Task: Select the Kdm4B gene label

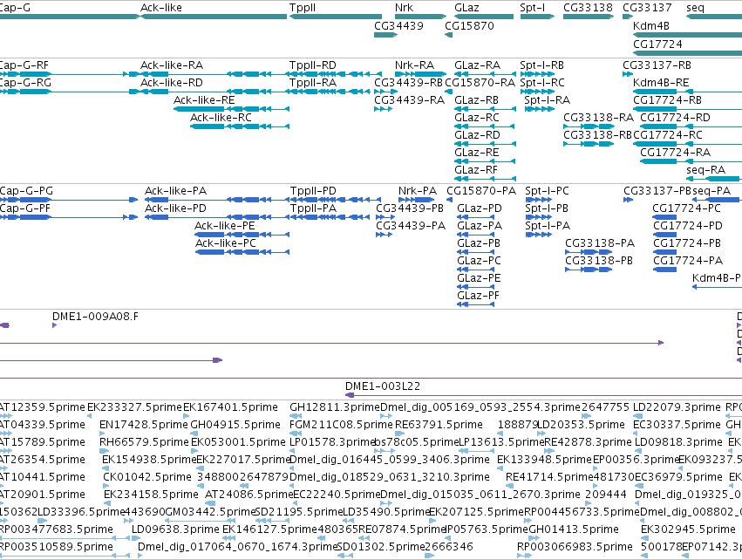Action: coord(651,26)
